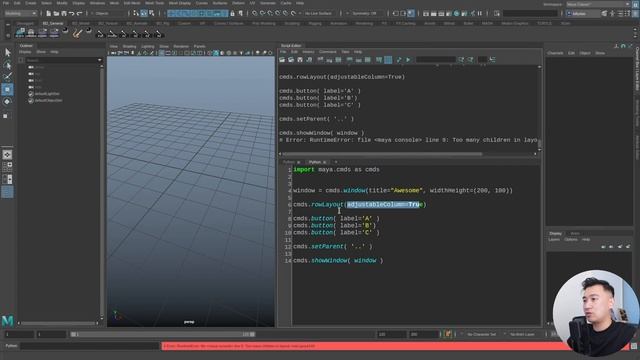Screen dimensions: 640x360
Task: Open Layers menu in Layer Editor
Action: click(x=554, y=240)
